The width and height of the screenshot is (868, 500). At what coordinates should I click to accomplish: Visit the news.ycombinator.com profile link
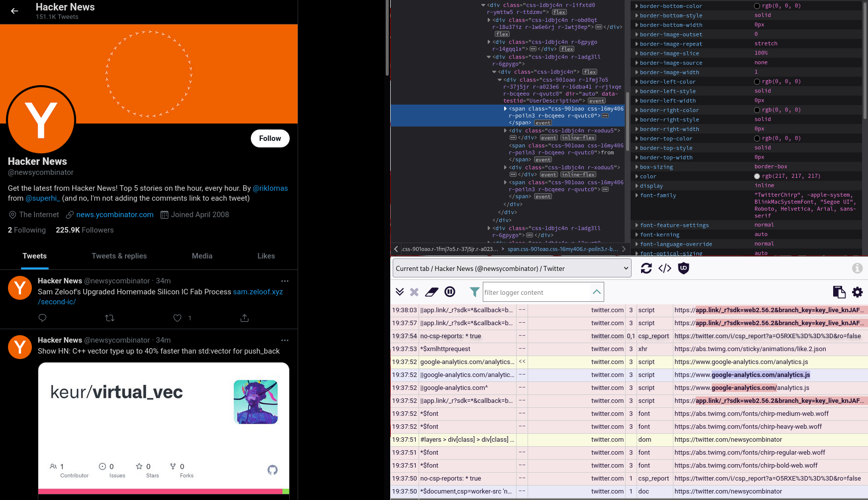coord(115,215)
